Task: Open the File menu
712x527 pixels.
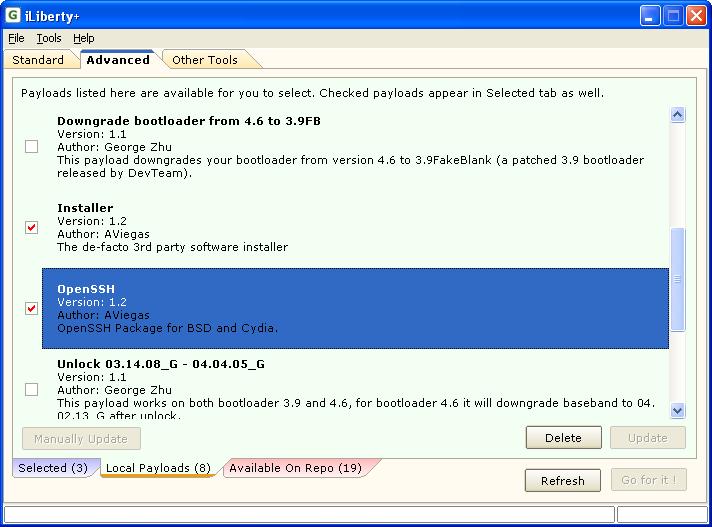Action: pyautogui.click(x=16, y=38)
